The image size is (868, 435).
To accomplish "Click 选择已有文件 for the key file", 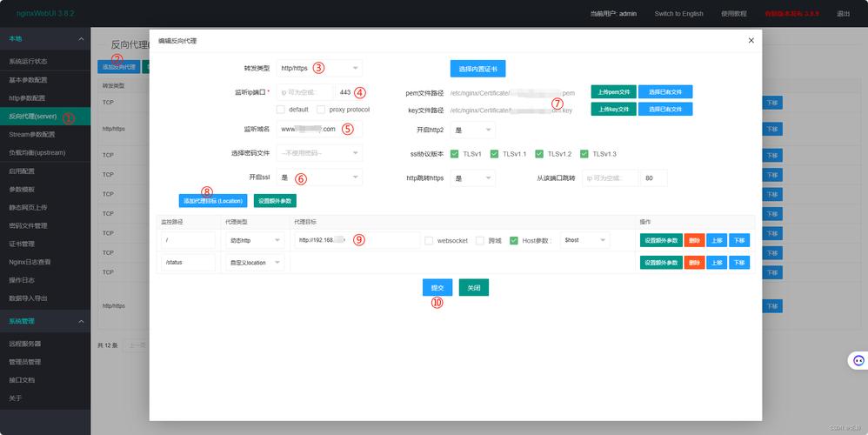I will point(665,109).
